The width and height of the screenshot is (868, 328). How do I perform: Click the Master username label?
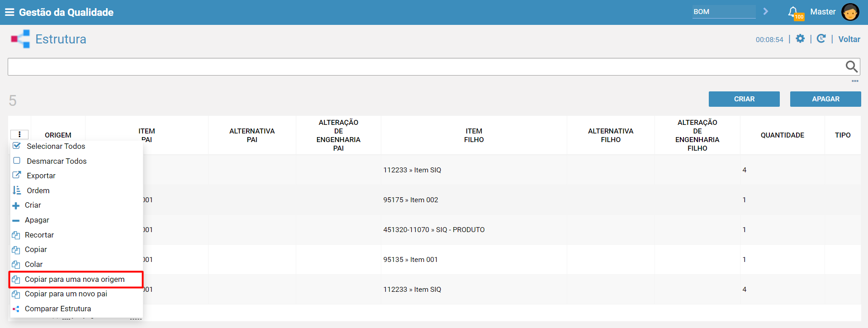[x=823, y=12]
